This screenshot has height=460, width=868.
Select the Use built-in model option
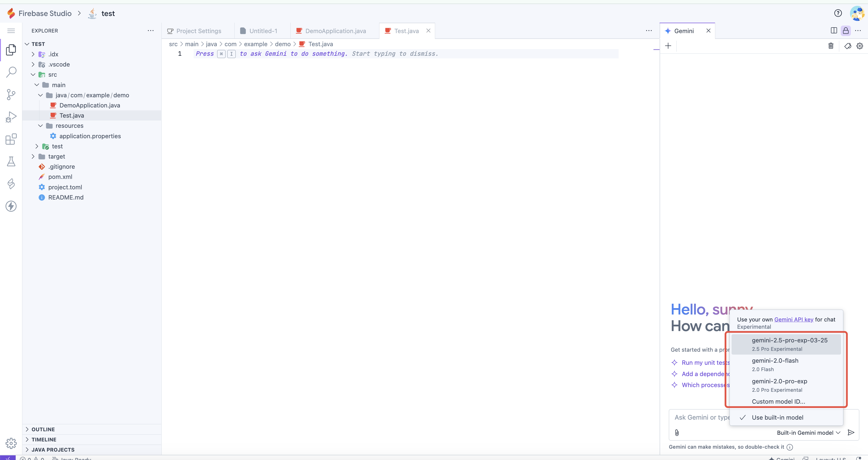(x=777, y=418)
